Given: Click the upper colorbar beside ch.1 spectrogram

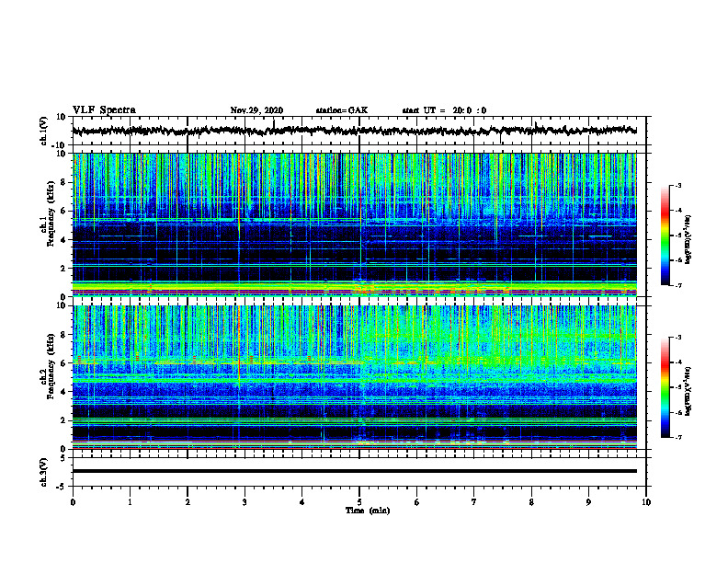Looking at the screenshot, I should pos(665,236).
